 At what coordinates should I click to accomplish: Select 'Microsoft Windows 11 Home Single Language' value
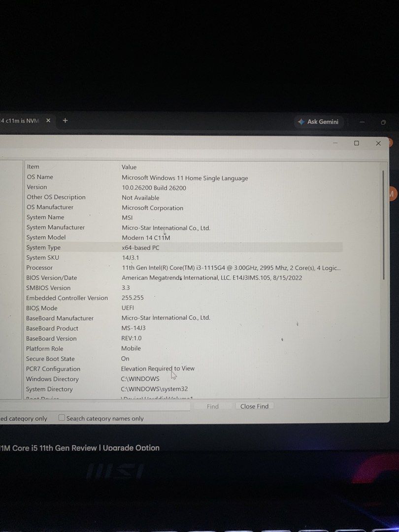(x=185, y=178)
